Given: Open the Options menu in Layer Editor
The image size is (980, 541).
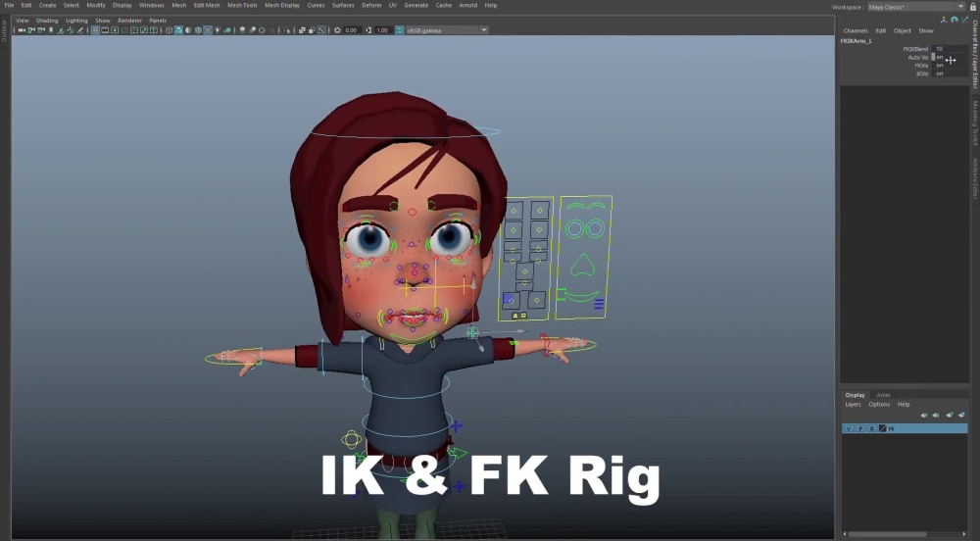Looking at the screenshot, I should (879, 404).
